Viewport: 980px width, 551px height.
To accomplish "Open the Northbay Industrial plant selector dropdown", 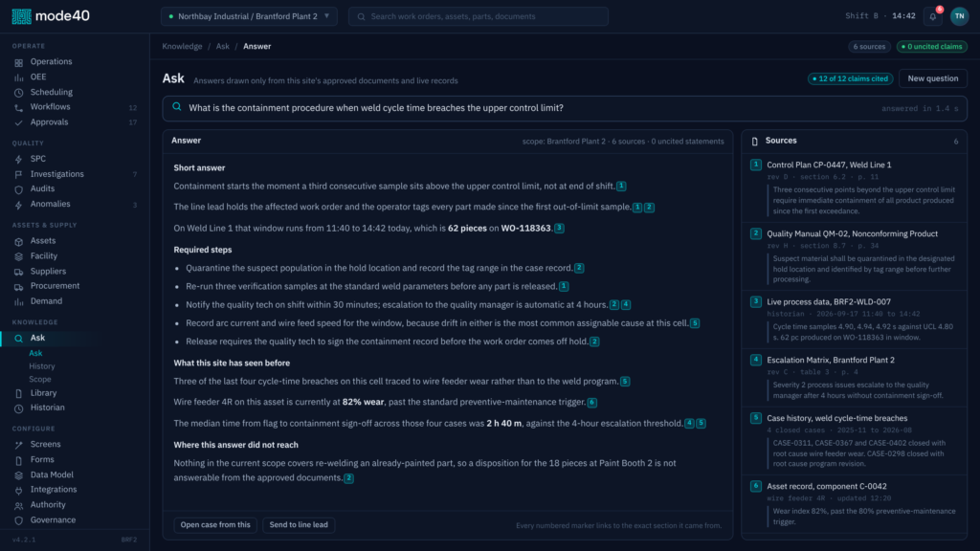I will 249,16.
